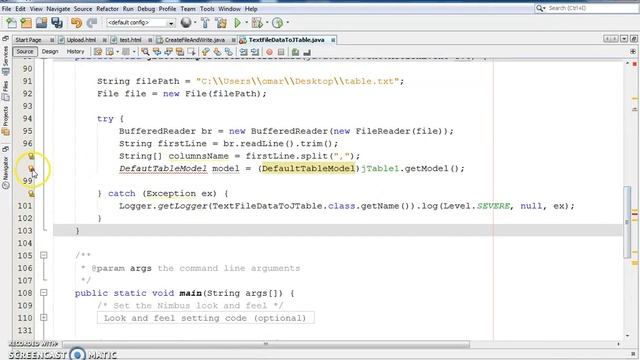Open dropdown arrow next to Run button
The height and width of the screenshot is (360, 640).
[x=247, y=23]
